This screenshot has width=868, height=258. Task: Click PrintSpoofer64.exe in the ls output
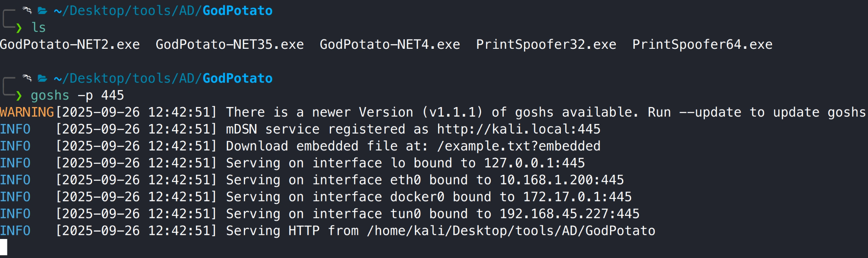[x=702, y=45]
